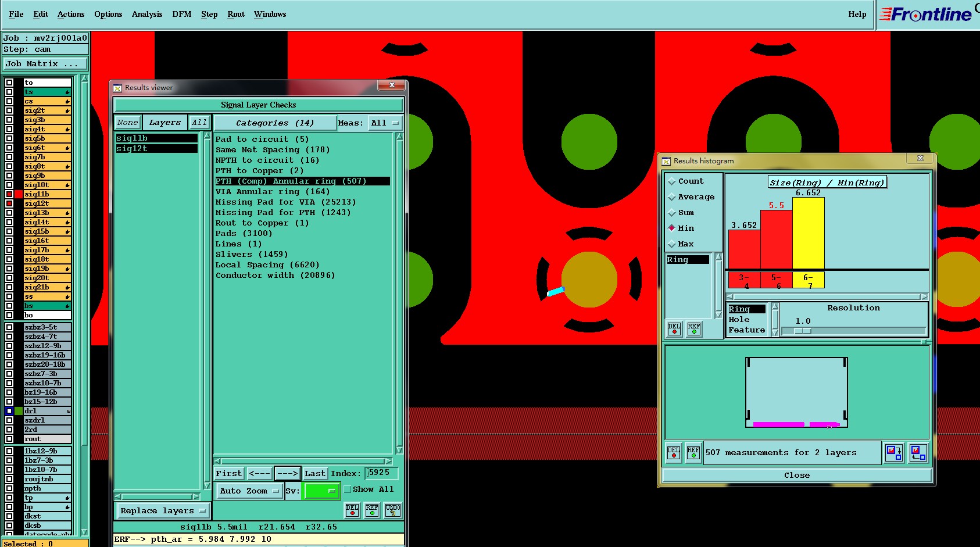
Task: Open the Actions menu
Action: [x=71, y=15]
